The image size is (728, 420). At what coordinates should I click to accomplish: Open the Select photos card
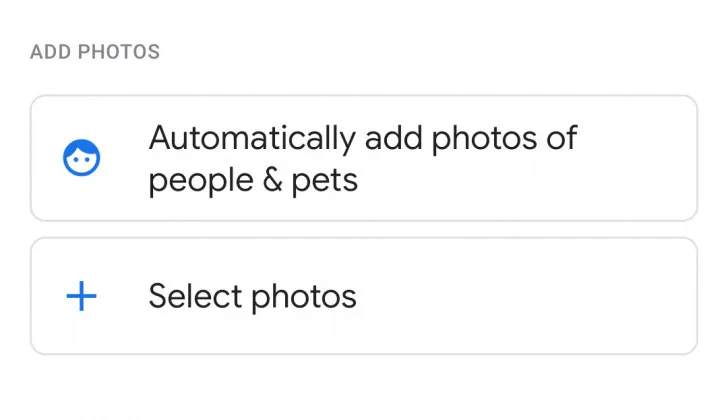pyautogui.click(x=363, y=296)
